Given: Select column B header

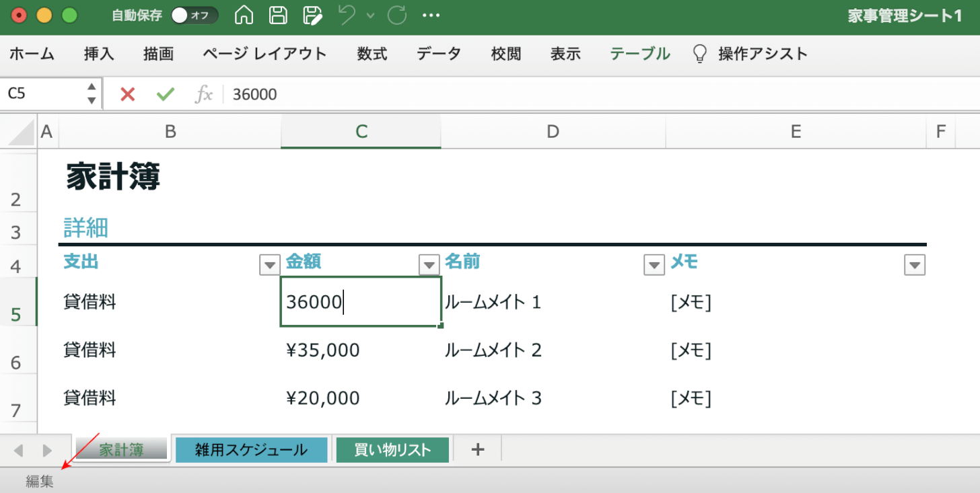Looking at the screenshot, I should click(x=170, y=132).
